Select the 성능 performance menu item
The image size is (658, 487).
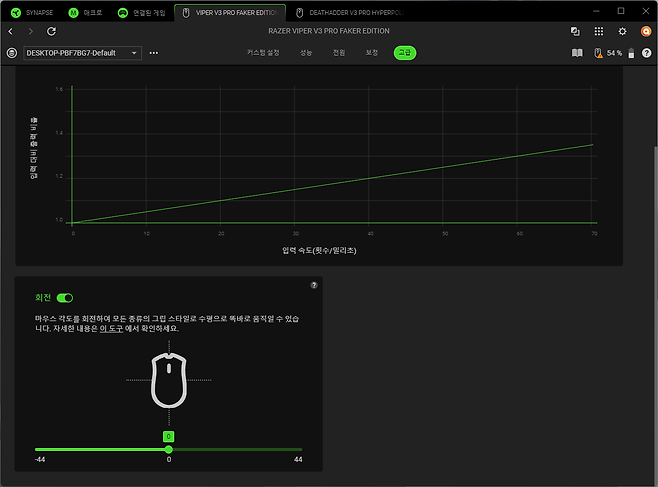(305, 52)
